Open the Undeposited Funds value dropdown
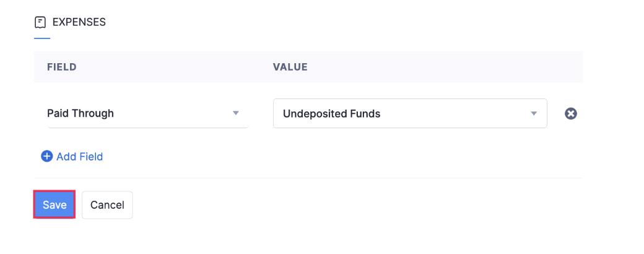This screenshot has width=644, height=254. (x=409, y=113)
